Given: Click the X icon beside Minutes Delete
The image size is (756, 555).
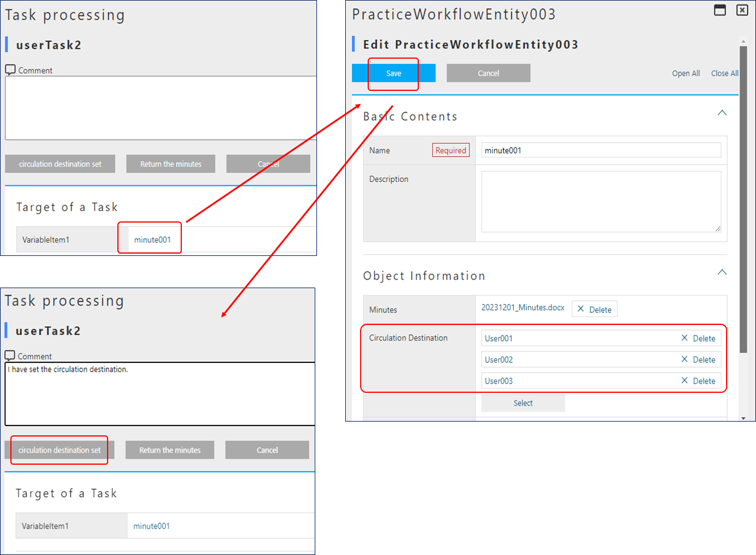Looking at the screenshot, I should click(x=581, y=309).
